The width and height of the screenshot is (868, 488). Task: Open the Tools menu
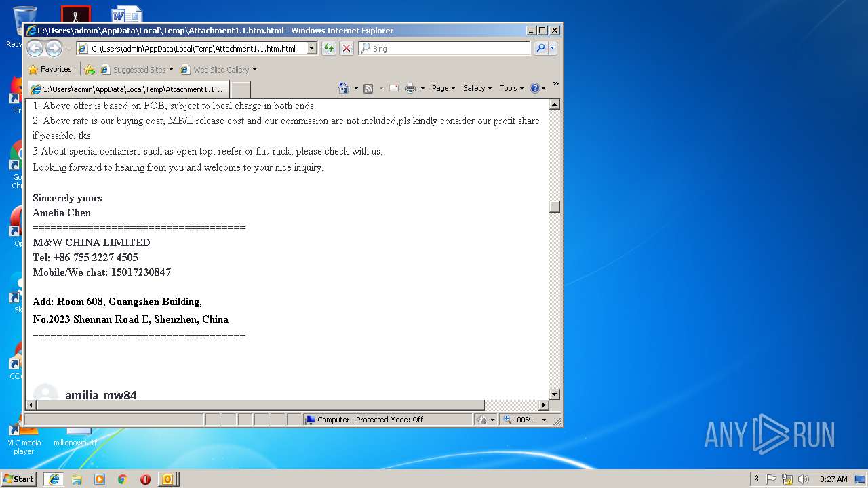511,88
